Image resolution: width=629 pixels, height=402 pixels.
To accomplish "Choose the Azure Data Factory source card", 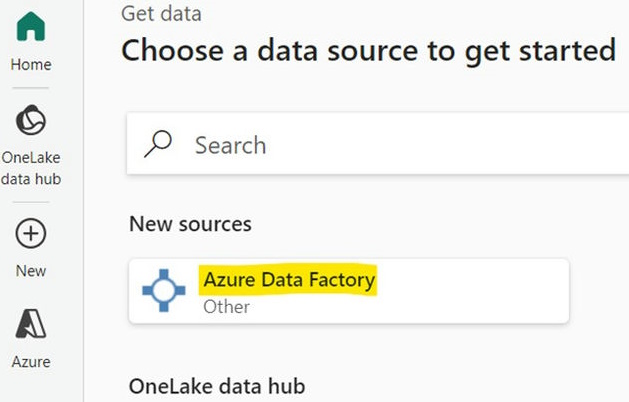I will point(349,291).
